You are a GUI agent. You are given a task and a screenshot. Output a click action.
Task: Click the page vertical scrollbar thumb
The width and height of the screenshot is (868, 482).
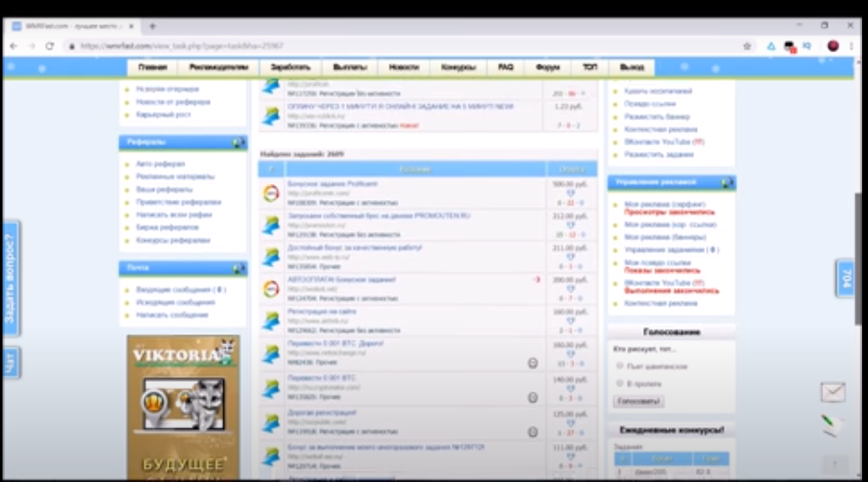tap(859, 259)
